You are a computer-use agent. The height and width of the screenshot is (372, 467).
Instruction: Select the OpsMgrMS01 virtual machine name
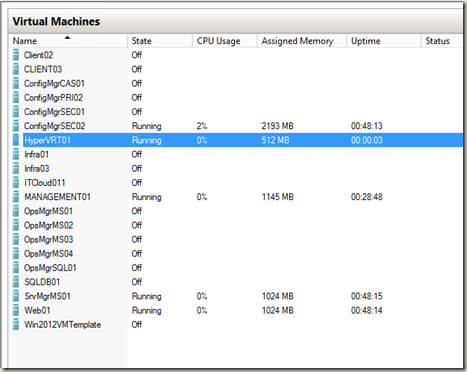pyautogui.click(x=48, y=211)
